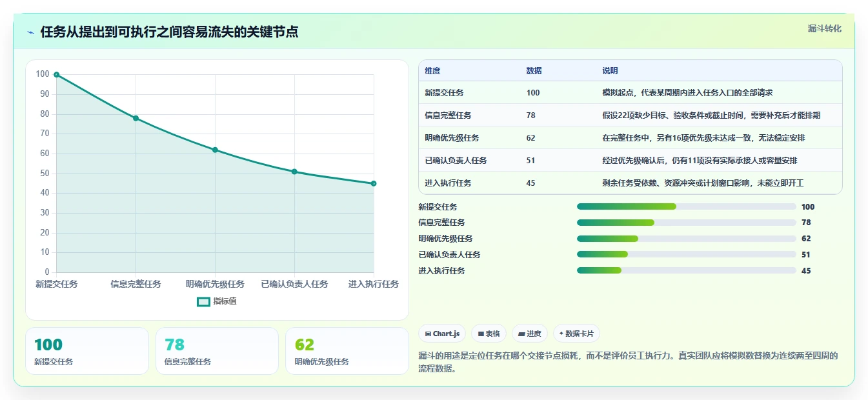Click the data card showing 62

[x=347, y=351]
